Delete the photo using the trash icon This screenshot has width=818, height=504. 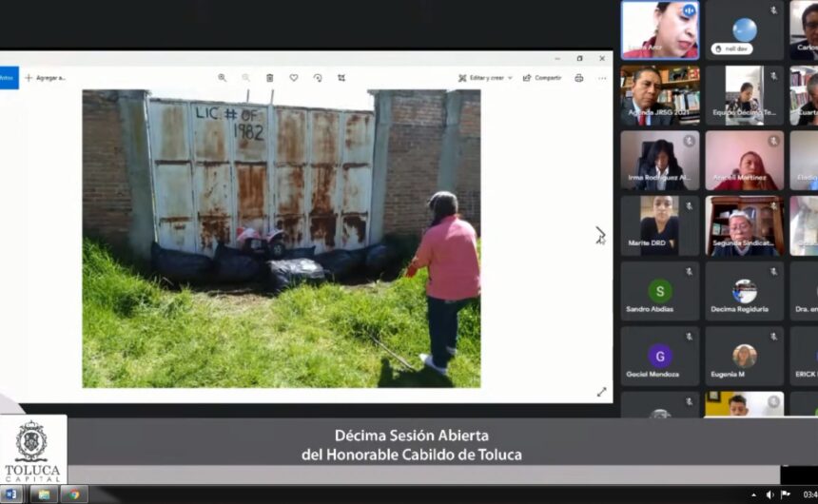tap(270, 78)
